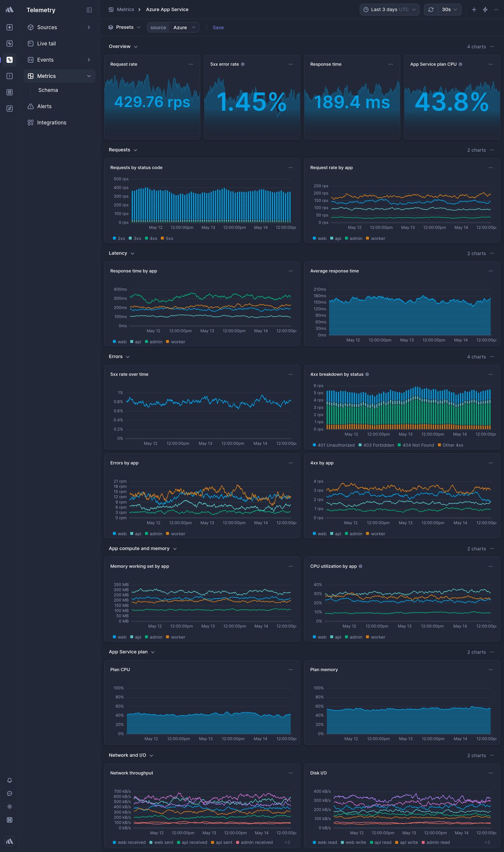This screenshot has width=504, height=852.
Task: Show info tooltip for 5xx error rate
Action: [243, 64]
